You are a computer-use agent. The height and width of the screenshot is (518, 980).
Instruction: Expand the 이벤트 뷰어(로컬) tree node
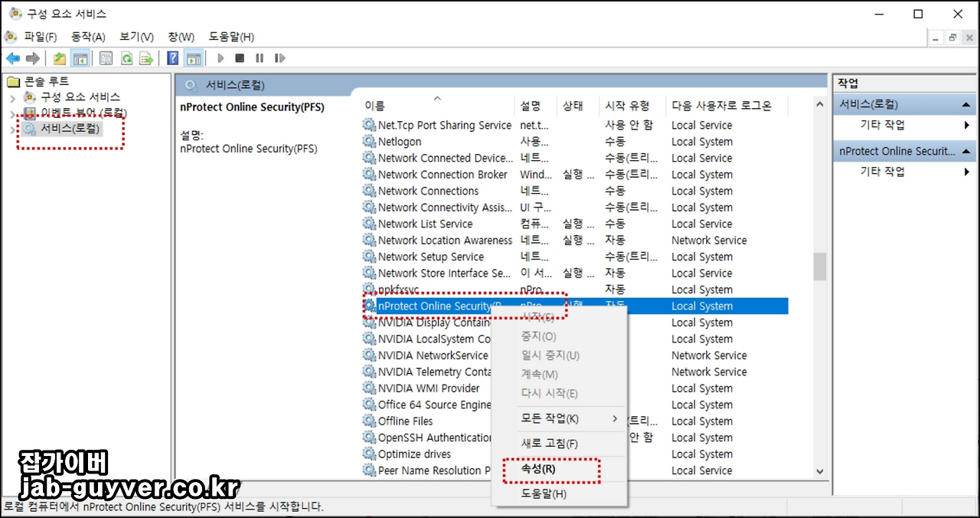(14, 112)
